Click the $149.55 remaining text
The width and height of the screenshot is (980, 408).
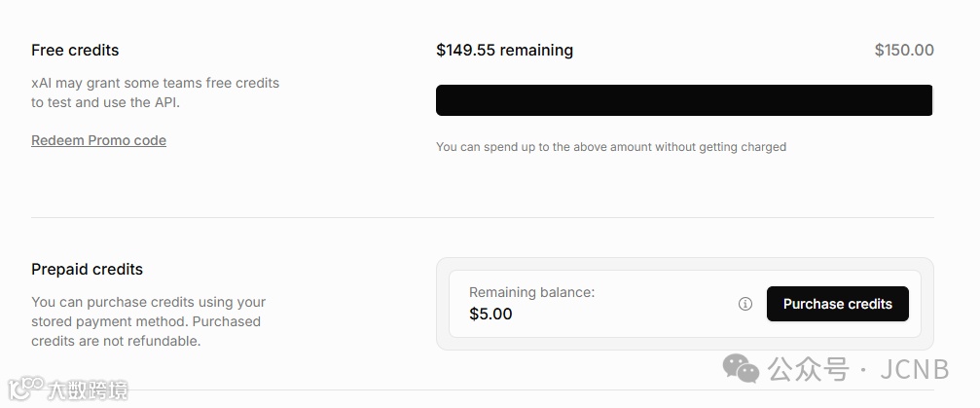[504, 50]
